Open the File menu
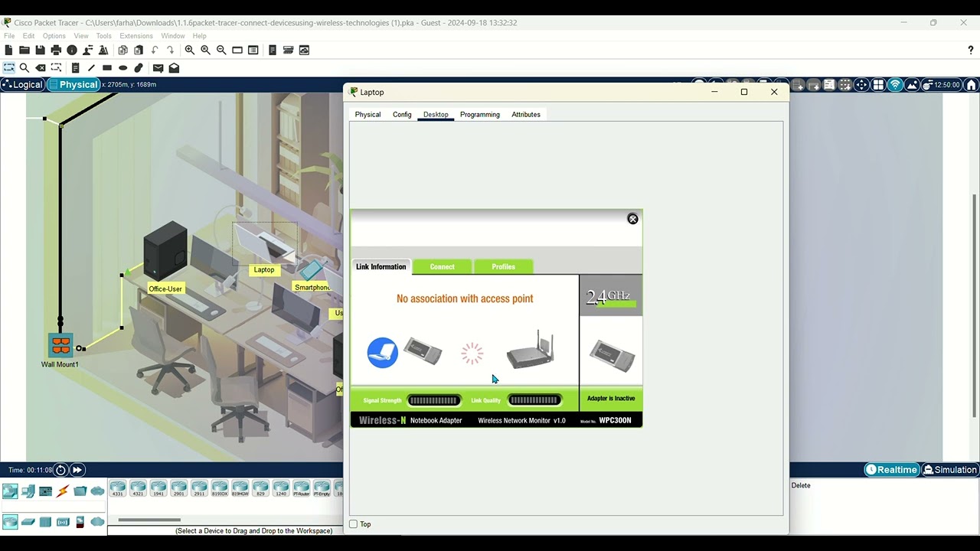The image size is (980, 551). point(9,36)
